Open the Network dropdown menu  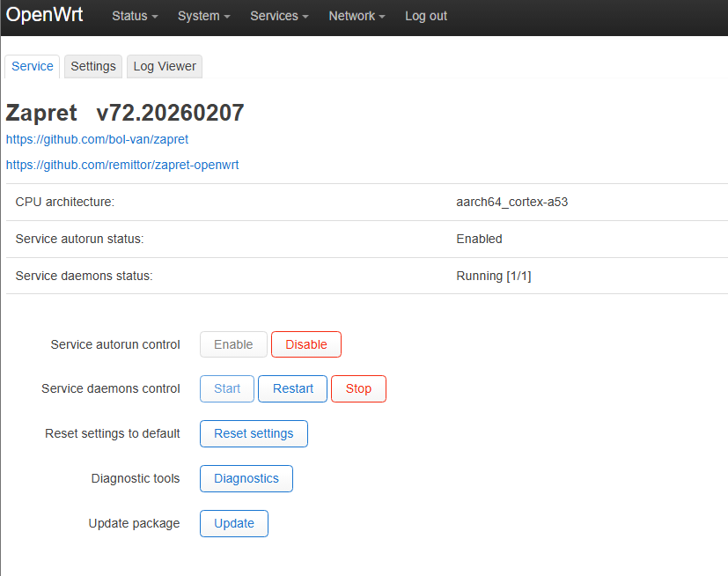(x=357, y=16)
